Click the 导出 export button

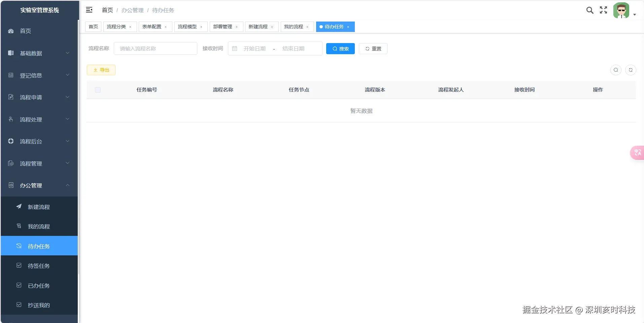101,70
